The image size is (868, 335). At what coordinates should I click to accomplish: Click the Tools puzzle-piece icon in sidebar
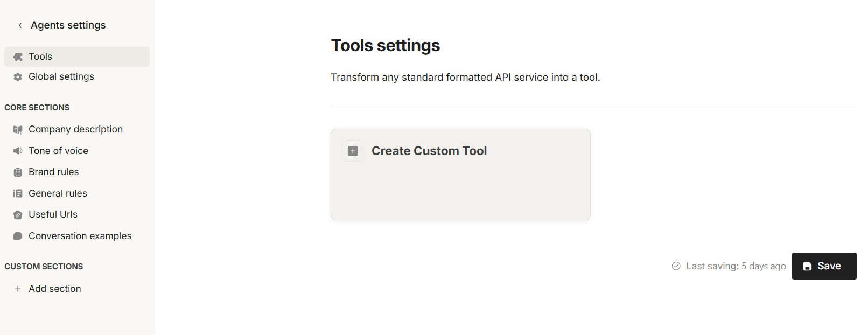click(x=18, y=57)
